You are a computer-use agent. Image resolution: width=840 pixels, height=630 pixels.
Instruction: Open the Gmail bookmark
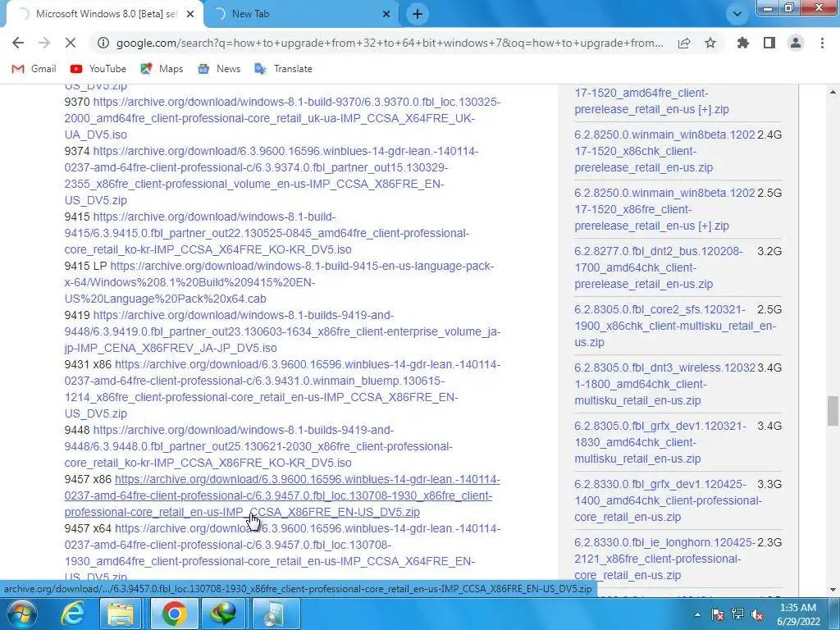[x=34, y=69]
